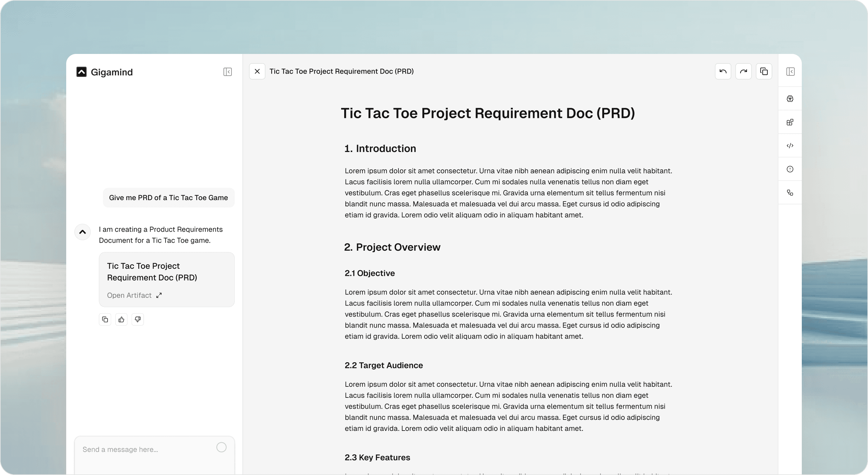Open the Tic Tac Toe PRD artifact card

click(x=166, y=272)
